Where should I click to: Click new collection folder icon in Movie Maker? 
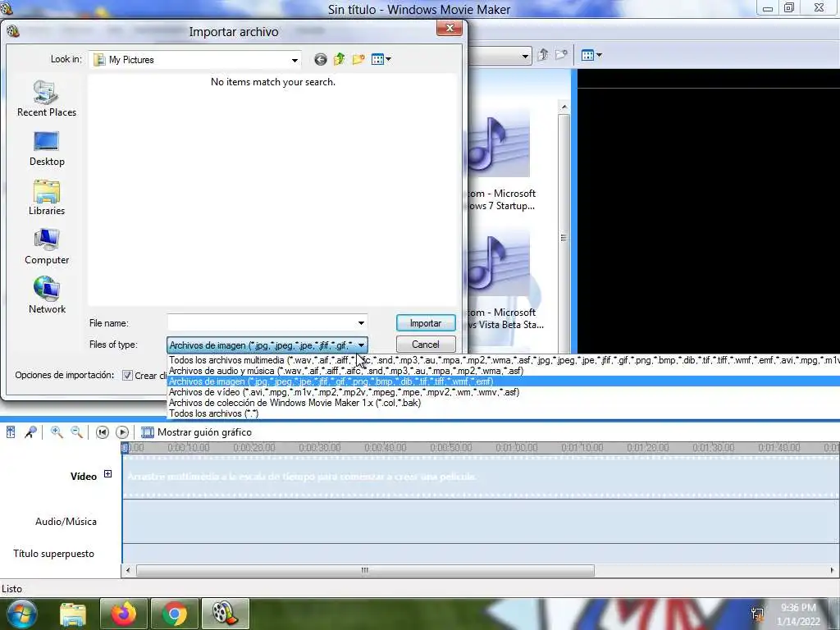pos(561,55)
